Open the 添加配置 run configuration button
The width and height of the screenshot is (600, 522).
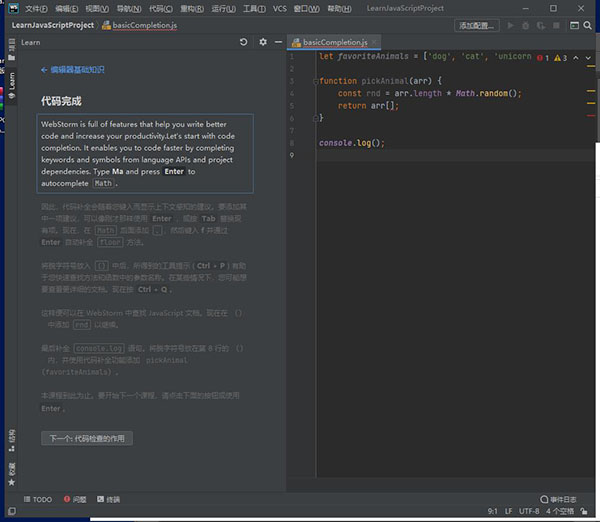pos(477,25)
